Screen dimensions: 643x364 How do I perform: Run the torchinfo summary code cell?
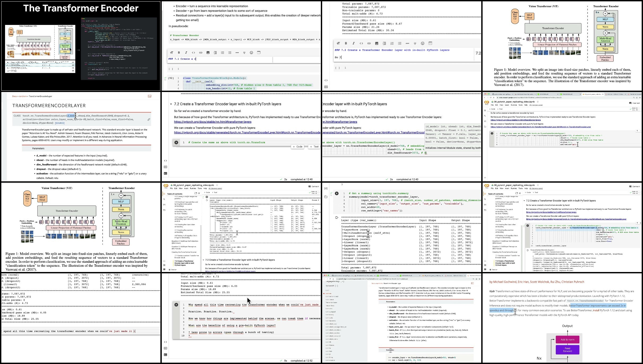pos(336,194)
